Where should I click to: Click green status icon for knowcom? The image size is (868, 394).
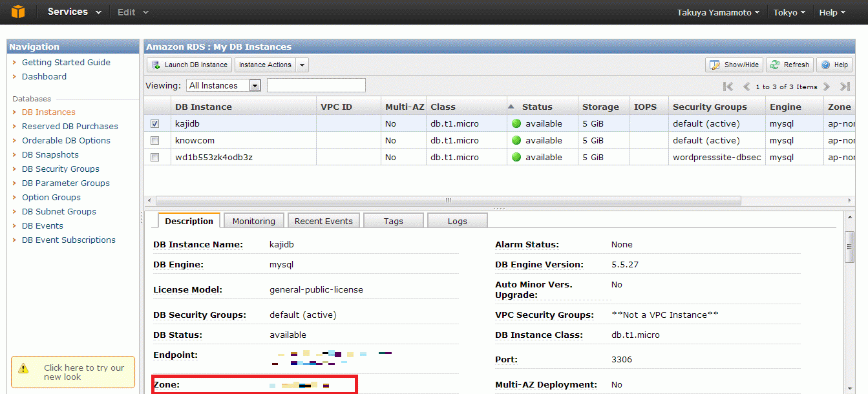516,140
